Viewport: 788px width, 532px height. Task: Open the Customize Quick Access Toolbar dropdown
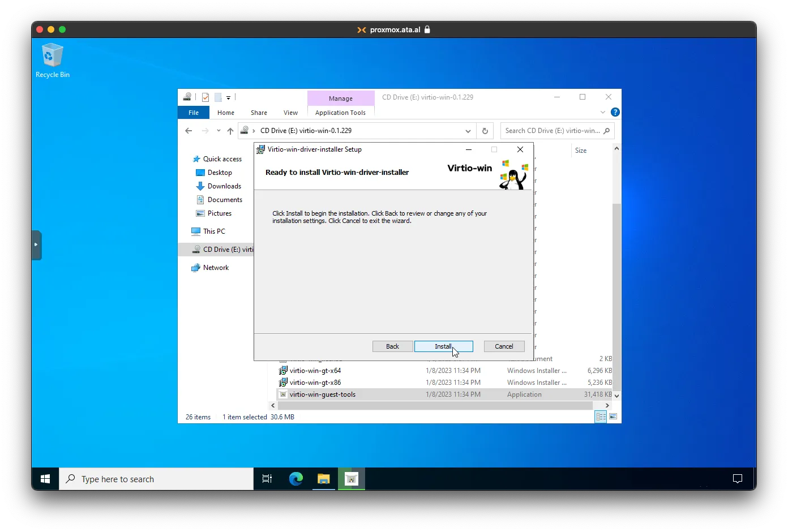(228, 98)
